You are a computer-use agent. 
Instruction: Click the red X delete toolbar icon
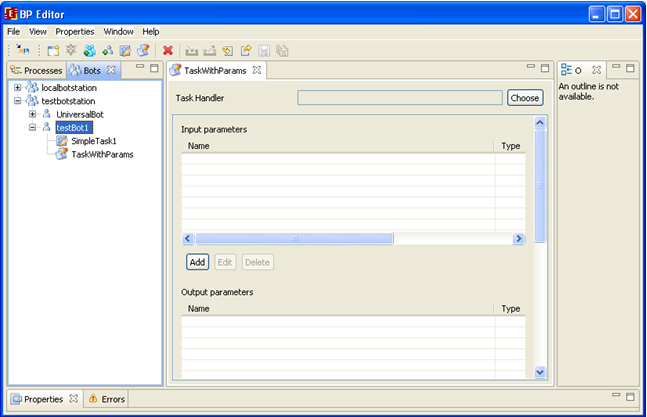(168, 50)
